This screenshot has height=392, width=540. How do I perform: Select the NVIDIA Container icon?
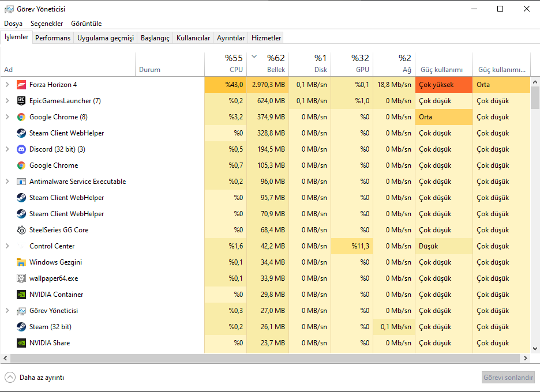(x=21, y=295)
